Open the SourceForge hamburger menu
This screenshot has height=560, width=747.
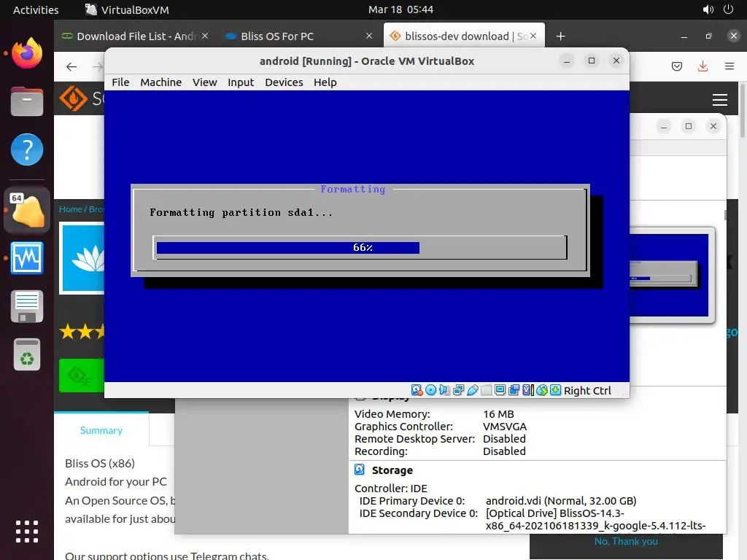720,99
